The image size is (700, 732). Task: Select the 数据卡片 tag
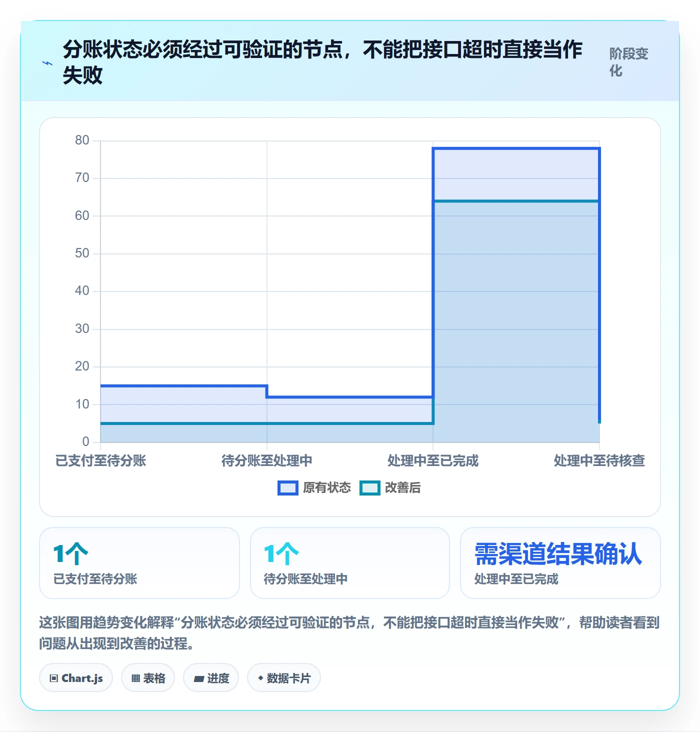(x=284, y=678)
